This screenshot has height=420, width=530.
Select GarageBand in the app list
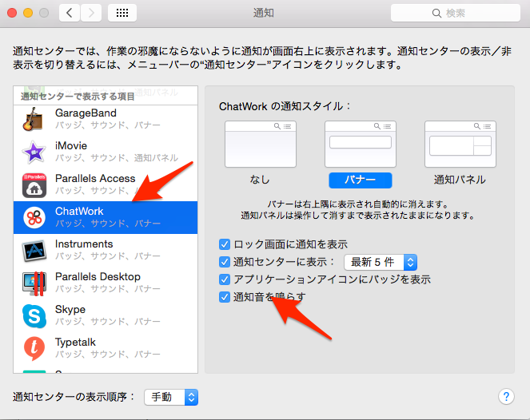(x=106, y=119)
